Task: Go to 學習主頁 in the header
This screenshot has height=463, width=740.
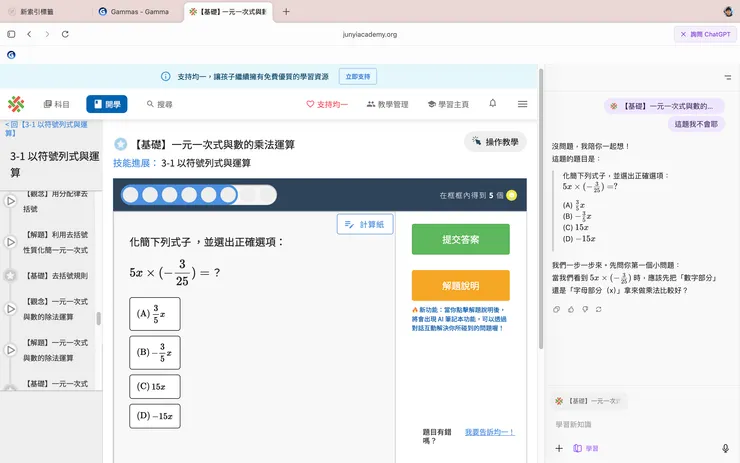Action: 448,104
